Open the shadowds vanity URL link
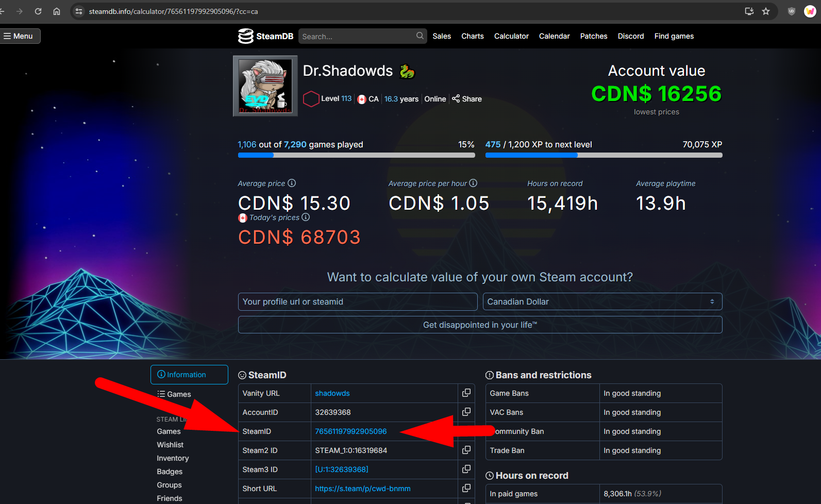 [332, 393]
